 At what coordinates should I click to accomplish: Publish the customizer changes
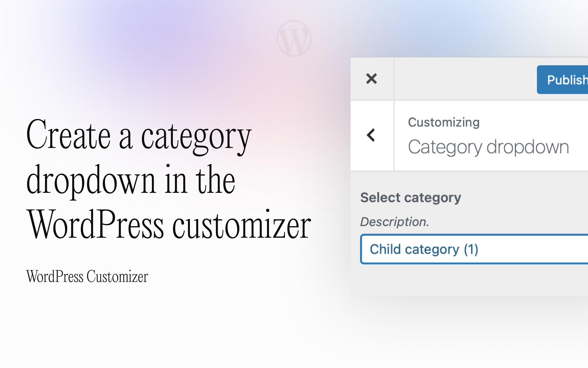[568, 79]
